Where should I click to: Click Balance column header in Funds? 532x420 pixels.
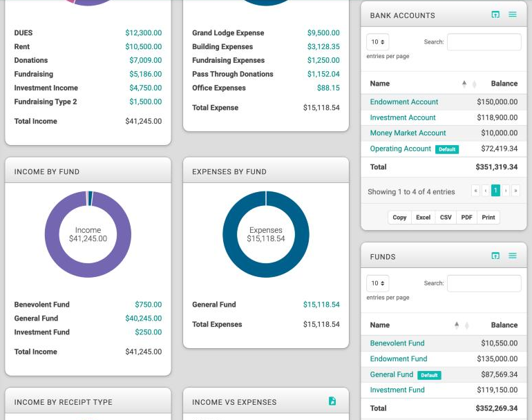coord(504,325)
